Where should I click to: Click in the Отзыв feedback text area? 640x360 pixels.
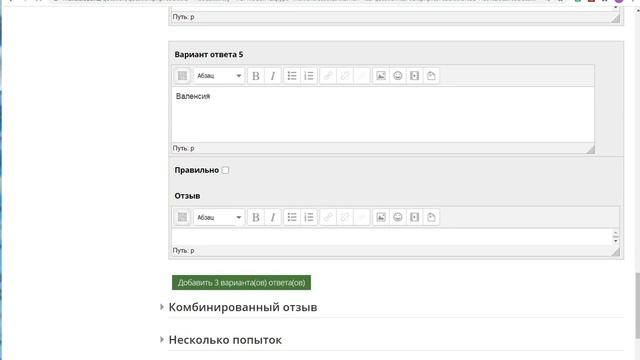point(392,237)
